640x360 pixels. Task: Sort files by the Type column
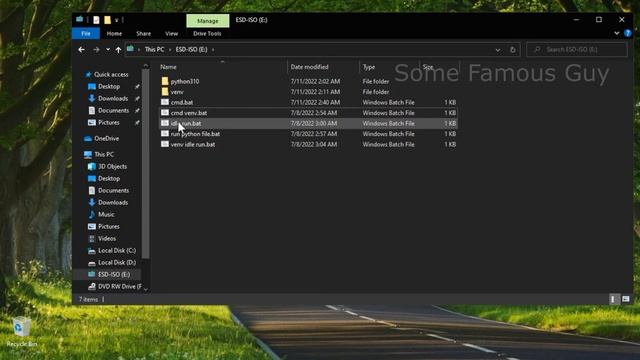(369, 67)
